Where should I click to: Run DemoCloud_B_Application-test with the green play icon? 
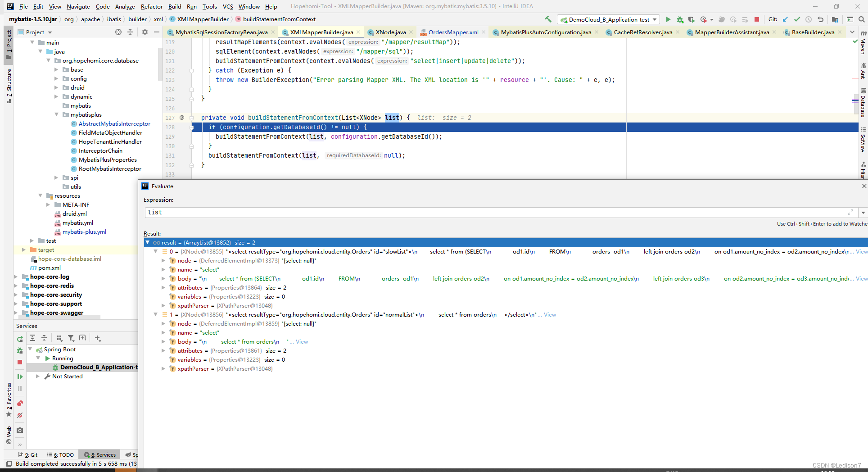click(x=668, y=19)
